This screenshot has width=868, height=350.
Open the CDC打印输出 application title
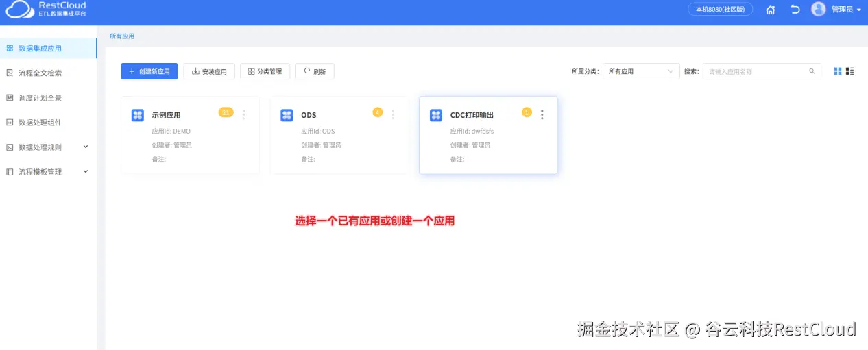[472, 115]
